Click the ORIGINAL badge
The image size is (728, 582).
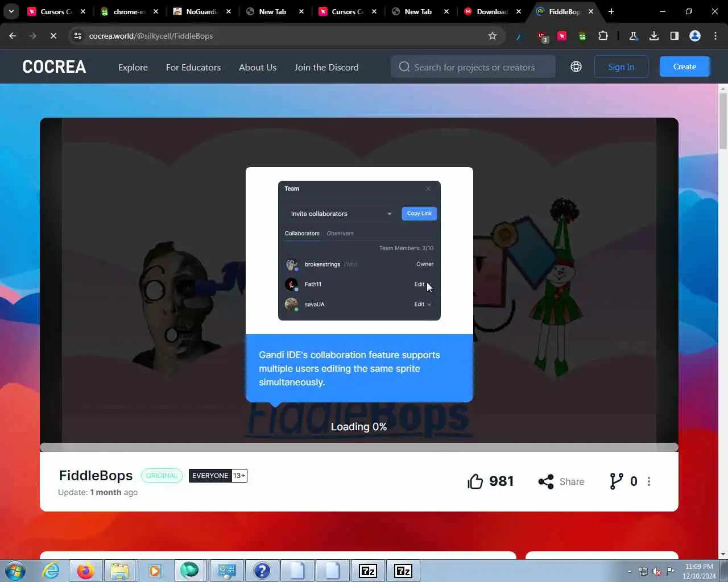coord(162,476)
